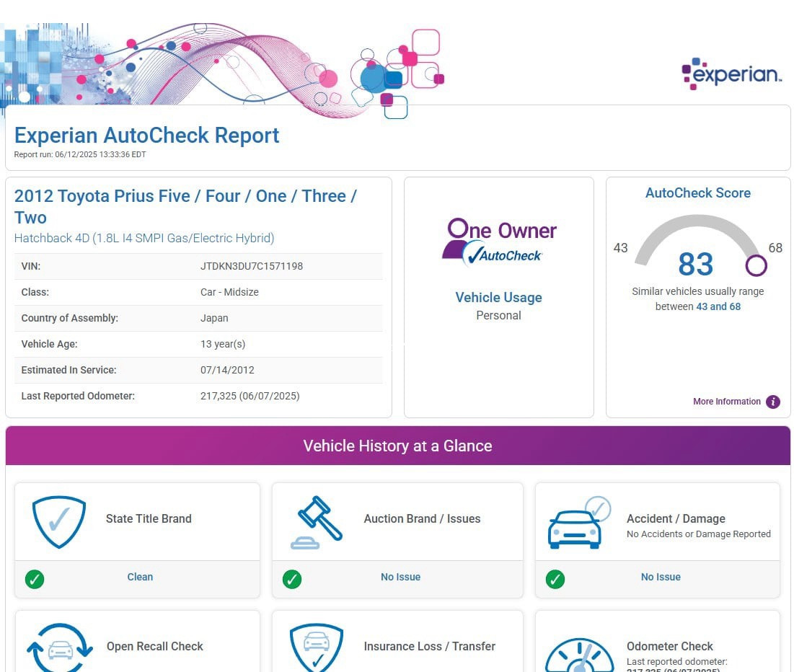Open the More Information info icon

pos(773,402)
